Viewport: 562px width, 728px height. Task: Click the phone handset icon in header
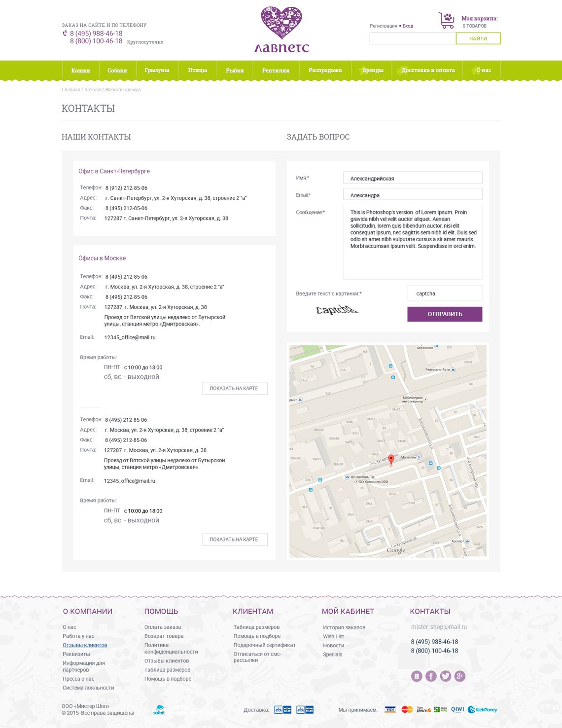click(65, 34)
